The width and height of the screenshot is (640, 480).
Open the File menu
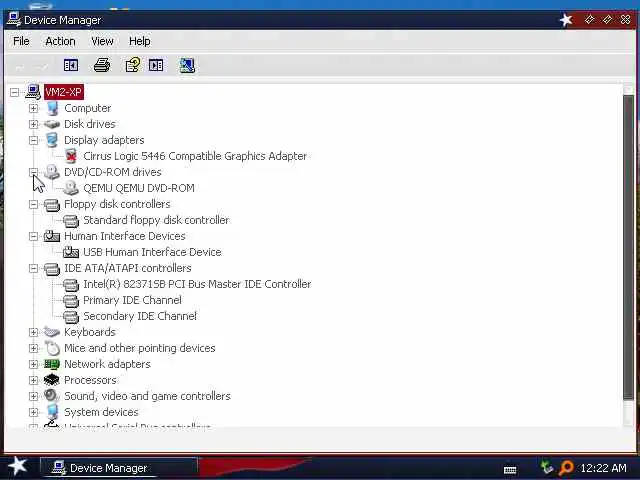[x=21, y=41]
